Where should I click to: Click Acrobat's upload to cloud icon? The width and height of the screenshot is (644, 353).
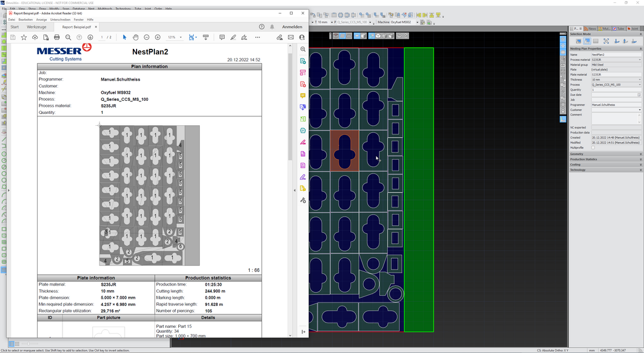pyautogui.click(x=35, y=38)
